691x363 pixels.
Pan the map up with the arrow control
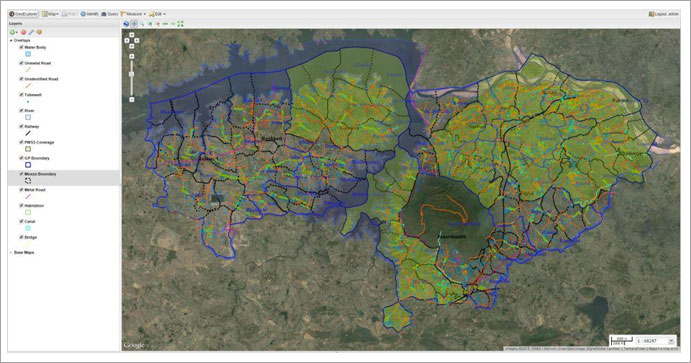(132, 35)
